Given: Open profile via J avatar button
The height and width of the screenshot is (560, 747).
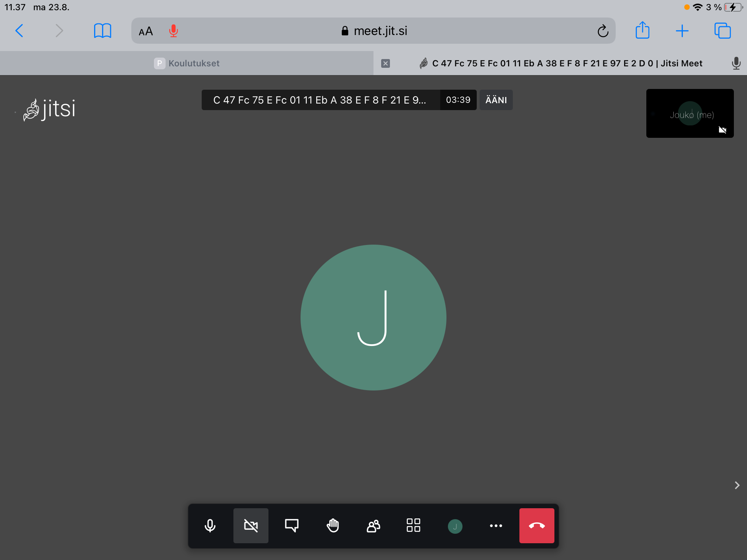Looking at the screenshot, I should click(x=455, y=526).
